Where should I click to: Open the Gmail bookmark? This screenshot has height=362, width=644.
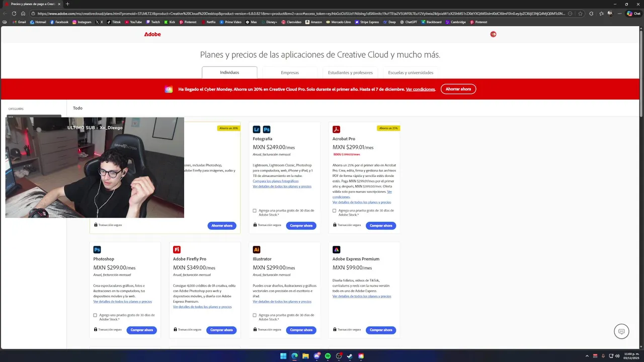click(20, 22)
